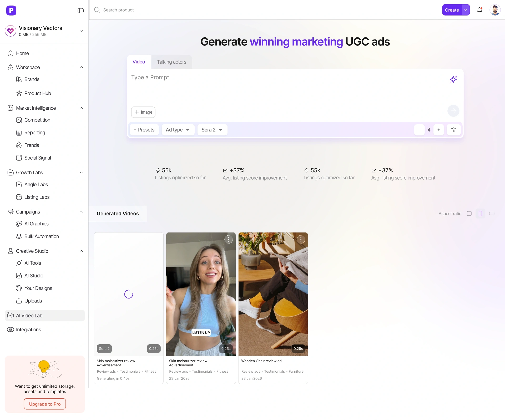
Task: Open the Wooden Chair video's three-dot menu
Action: (x=301, y=239)
